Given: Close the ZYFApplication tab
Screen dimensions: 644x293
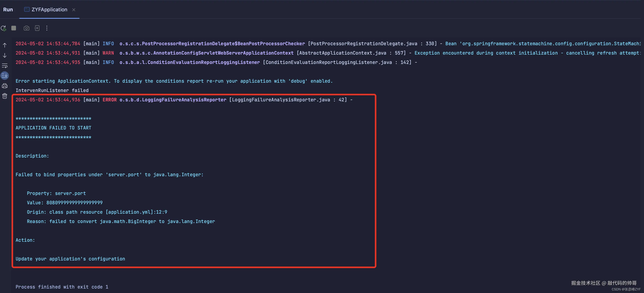Looking at the screenshot, I should [x=74, y=10].
